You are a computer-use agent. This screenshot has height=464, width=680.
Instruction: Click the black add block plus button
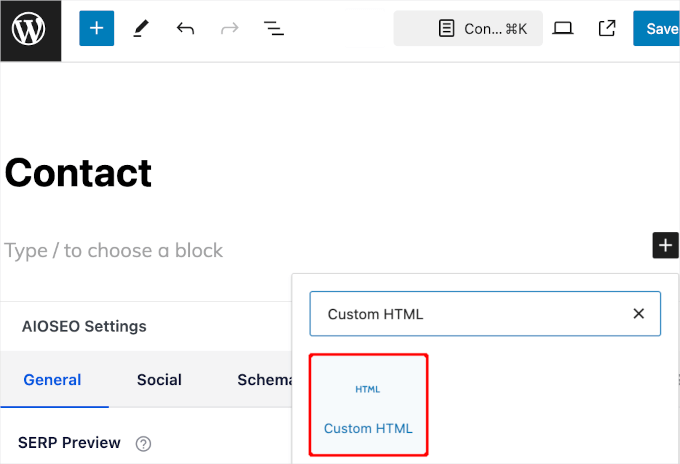click(665, 245)
